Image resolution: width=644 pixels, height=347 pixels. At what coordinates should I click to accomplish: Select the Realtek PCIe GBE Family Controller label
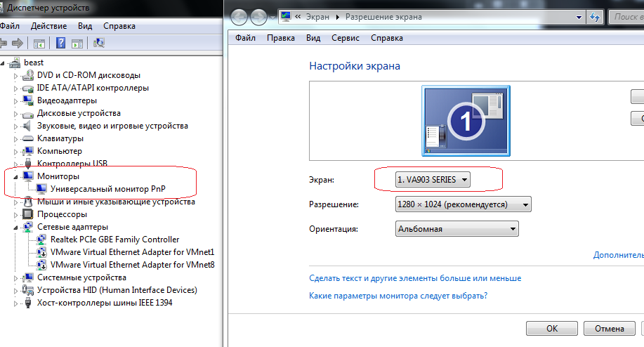(x=114, y=240)
